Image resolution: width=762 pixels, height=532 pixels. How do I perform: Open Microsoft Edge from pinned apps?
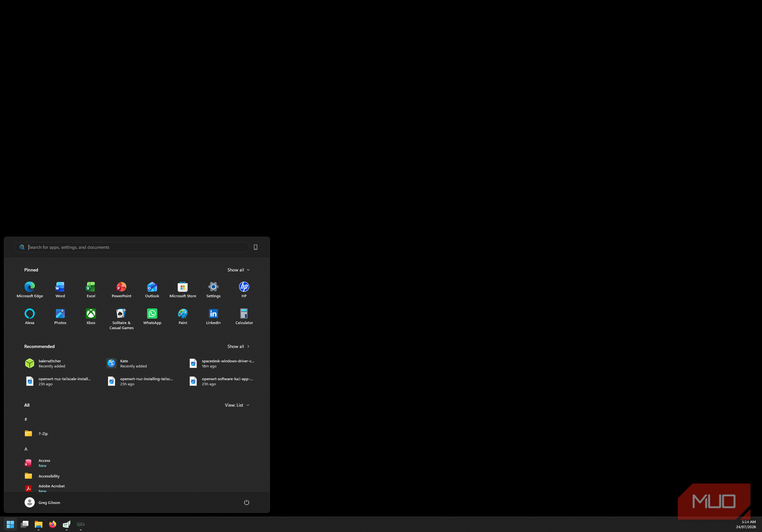coord(30,290)
